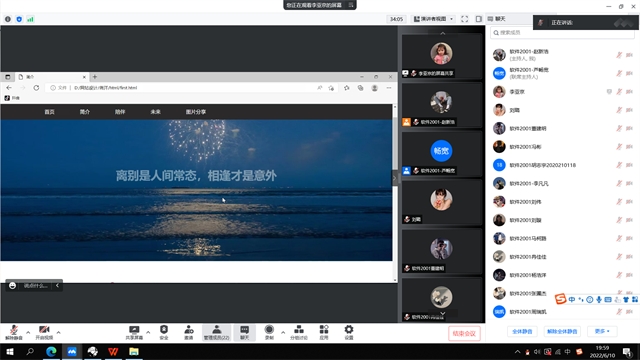Open browser profile avatar icon
The height and width of the screenshot is (360, 640).
click(x=374, y=88)
